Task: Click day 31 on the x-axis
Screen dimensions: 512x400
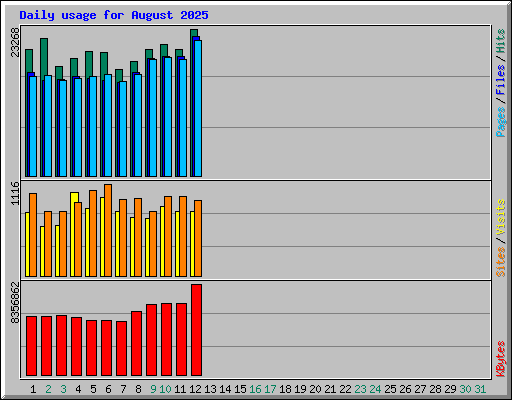Action: click(480, 389)
